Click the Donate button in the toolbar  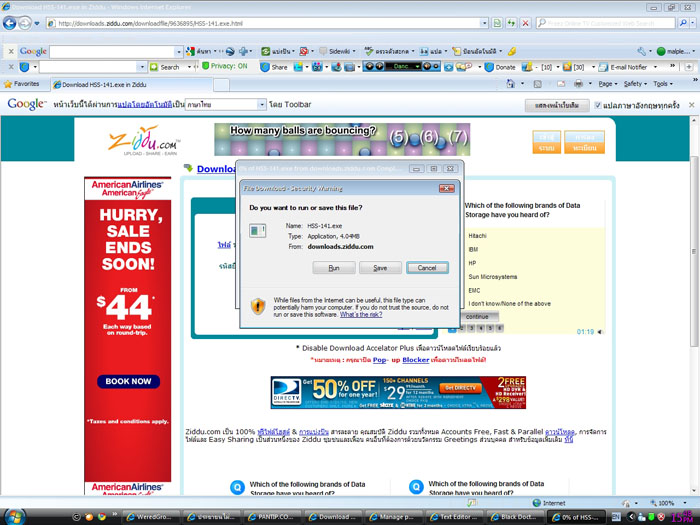pyautogui.click(x=500, y=67)
